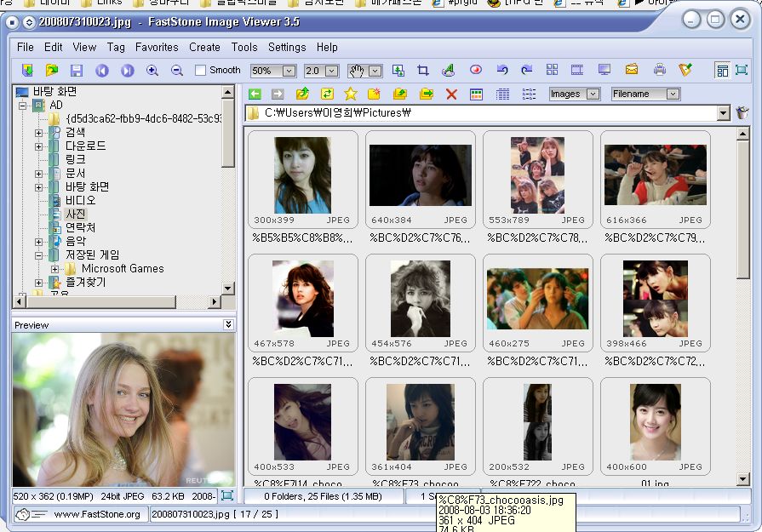Open the Tools menu
The height and width of the screenshot is (532, 762).
pos(244,47)
